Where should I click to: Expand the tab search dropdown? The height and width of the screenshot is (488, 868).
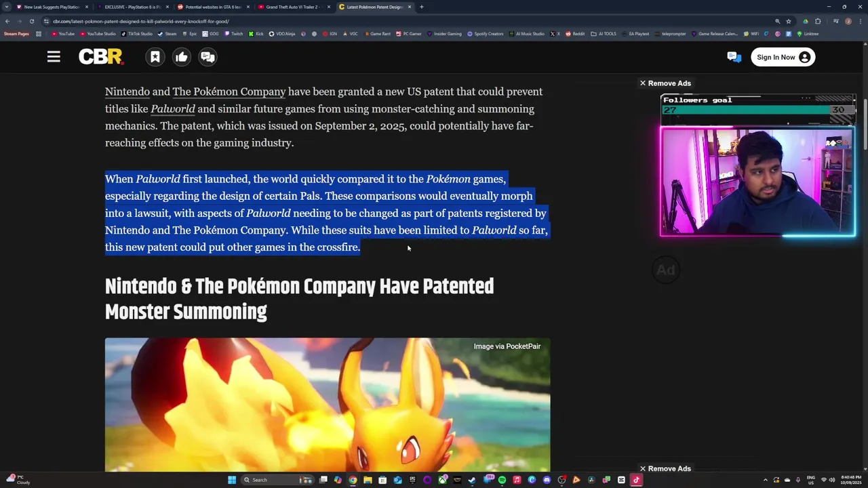pos(6,7)
